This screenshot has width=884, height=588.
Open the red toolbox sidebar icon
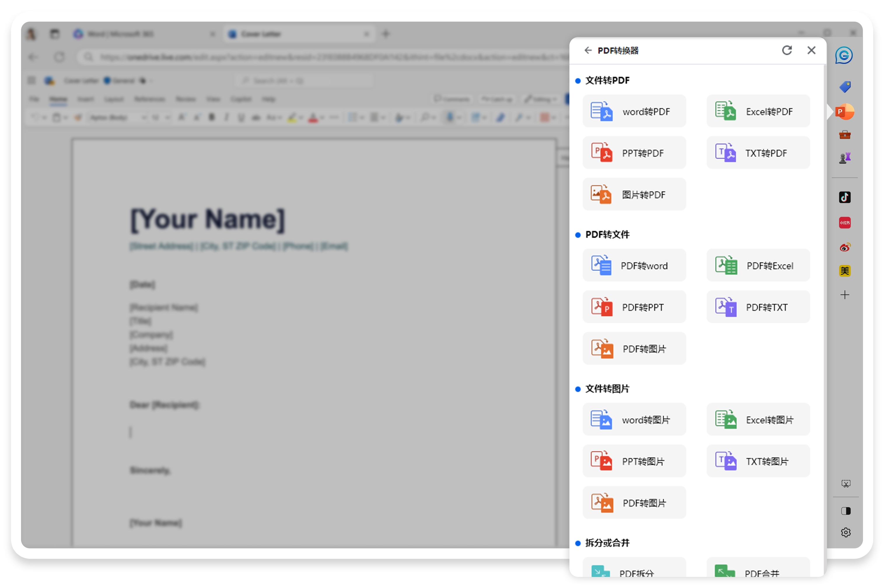click(844, 135)
